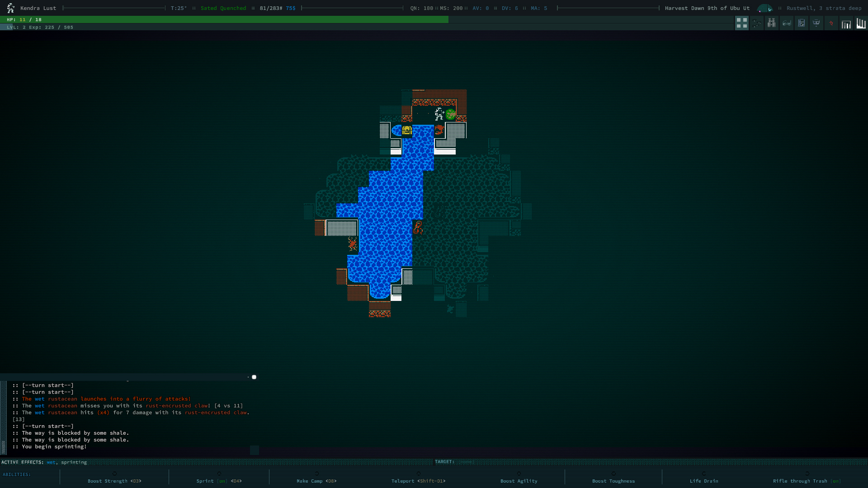
Task: Toggle the Rifle through Trash ability
Action: point(807,481)
